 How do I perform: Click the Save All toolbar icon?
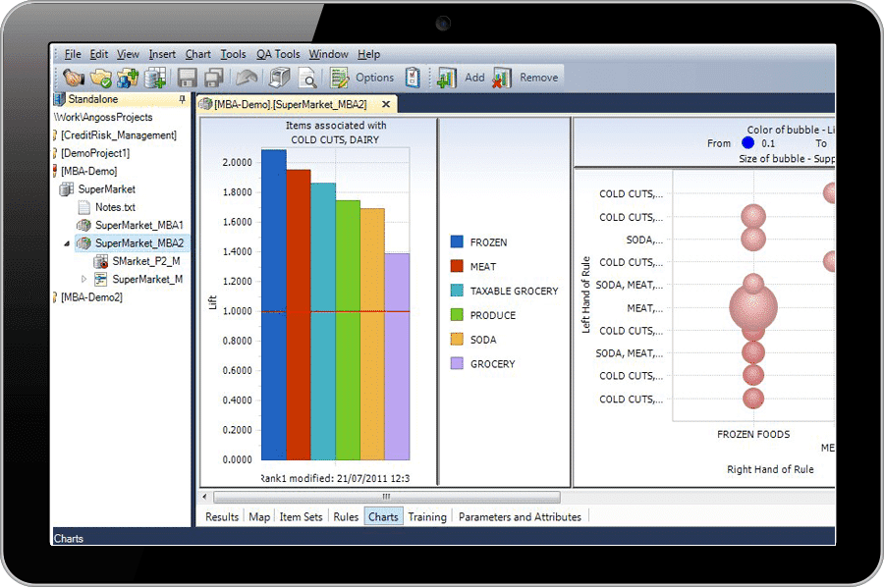click(x=214, y=79)
